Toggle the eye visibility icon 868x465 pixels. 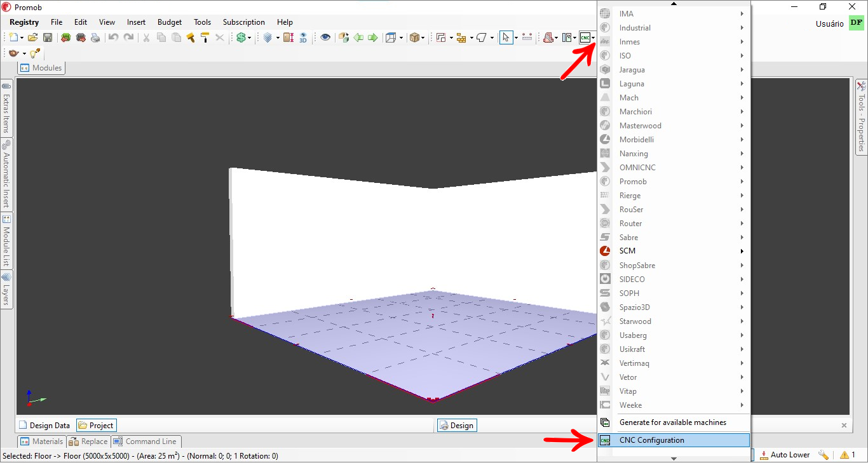click(325, 38)
